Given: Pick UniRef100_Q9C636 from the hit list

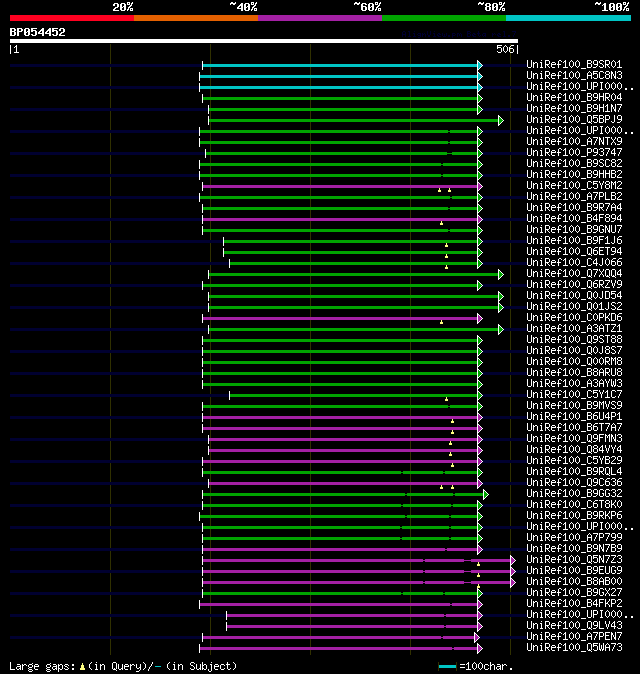Looking at the screenshot, I should [574, 483].
